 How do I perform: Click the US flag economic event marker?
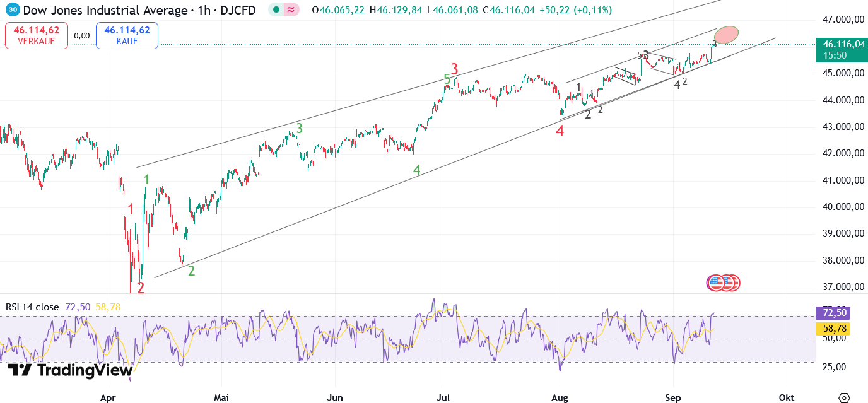coord(715,283)
